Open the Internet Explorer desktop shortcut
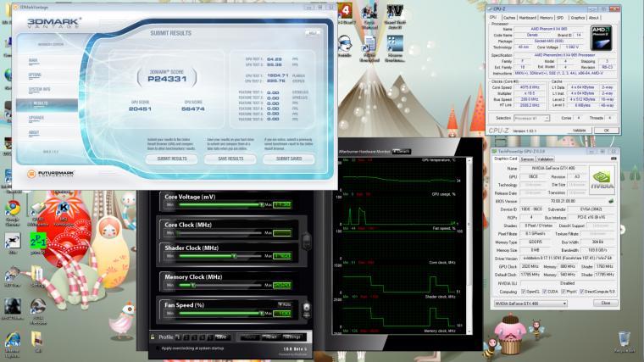Viewport: 644px width, 362px height. pyautogui.click(x=13, y=341)
